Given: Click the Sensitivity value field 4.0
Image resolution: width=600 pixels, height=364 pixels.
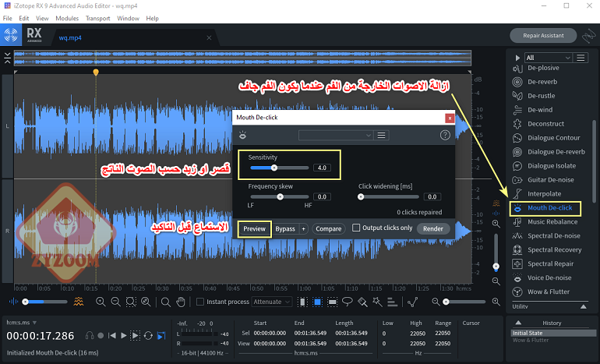Looking at the screenshot, I should (x=322, y=168).
